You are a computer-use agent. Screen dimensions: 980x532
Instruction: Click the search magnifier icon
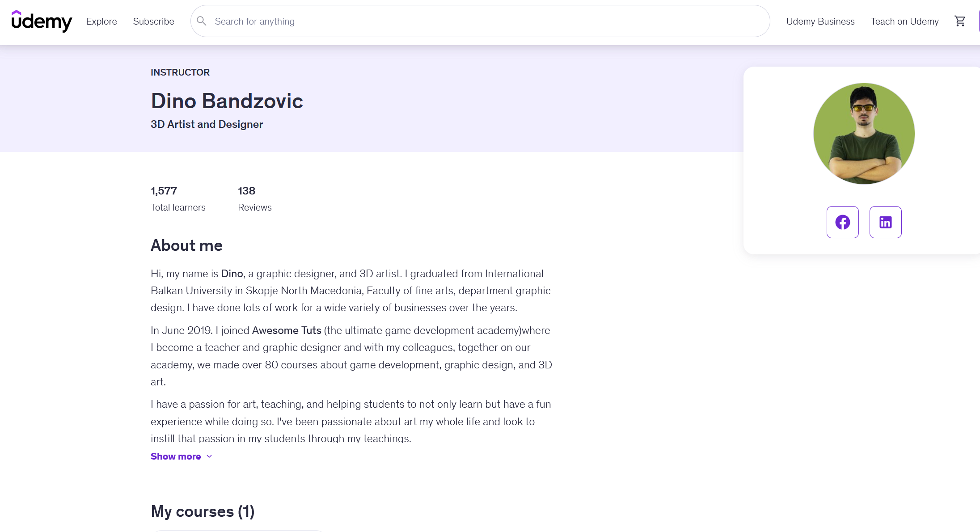pyautogui.click(x=202, y=21)
